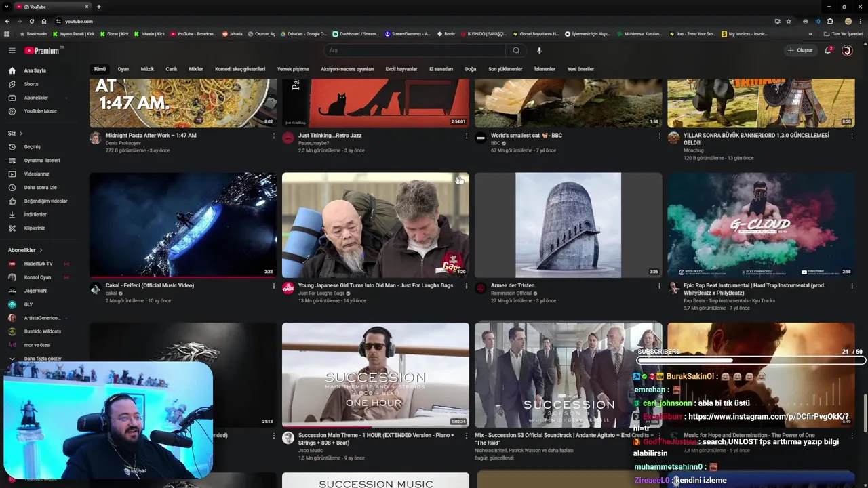Image resolution: width=868 pixels, height=488 pixels.
Task: Open YouTube Music in the sidebar
Action: (x=41, y=111)
